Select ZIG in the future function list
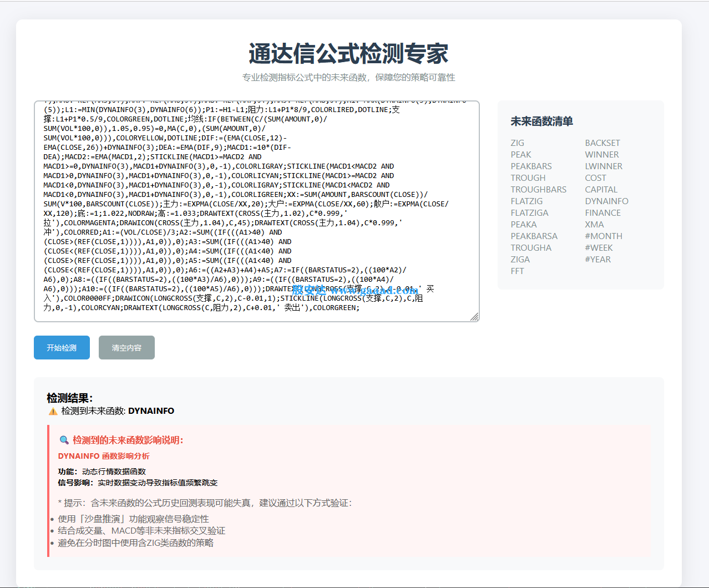This screenshot has height=588, width=709. [x=518, y=143]
